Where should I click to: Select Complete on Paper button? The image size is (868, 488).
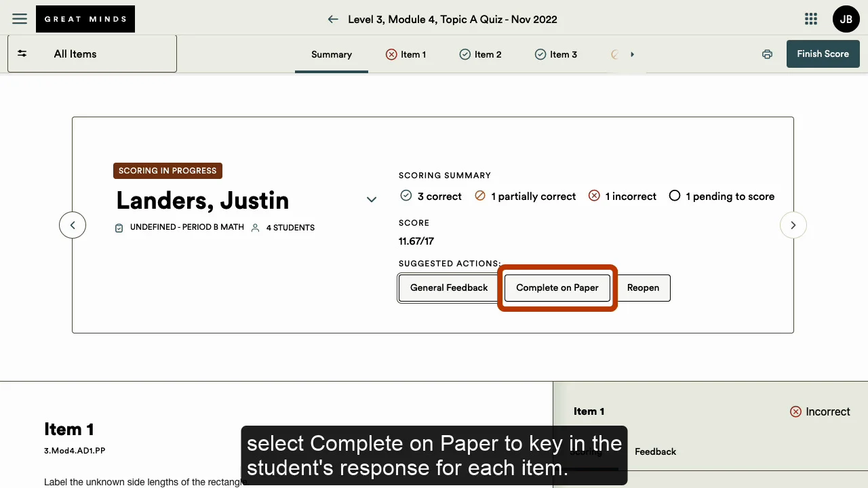tap(557, 287)
